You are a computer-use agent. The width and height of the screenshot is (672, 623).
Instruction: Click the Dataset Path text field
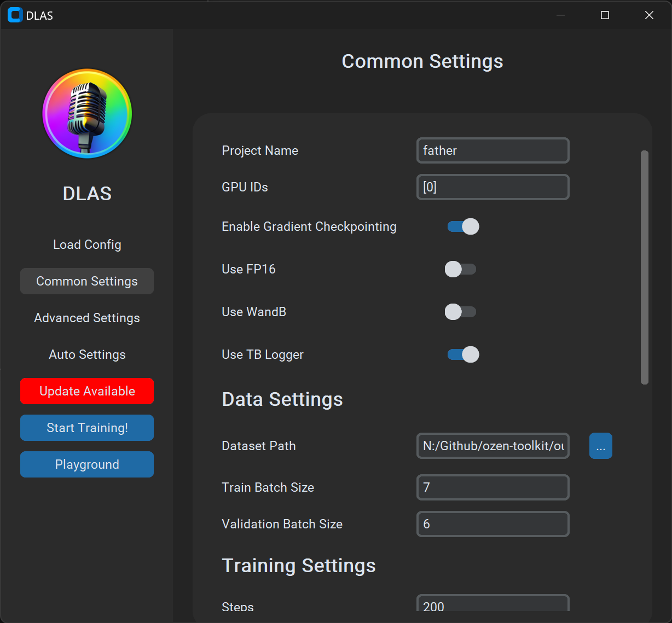[x=493, y=446]
